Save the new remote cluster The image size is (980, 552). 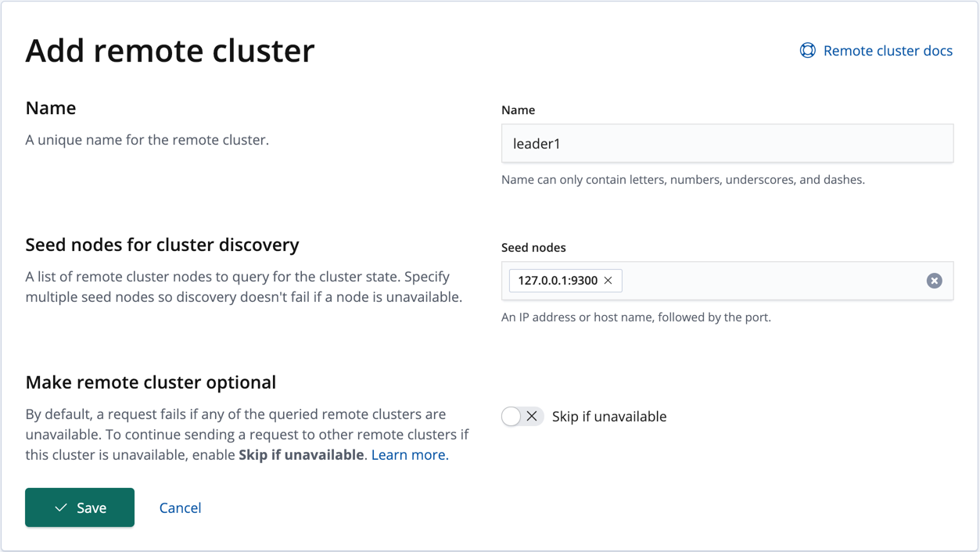click(79, 507)
